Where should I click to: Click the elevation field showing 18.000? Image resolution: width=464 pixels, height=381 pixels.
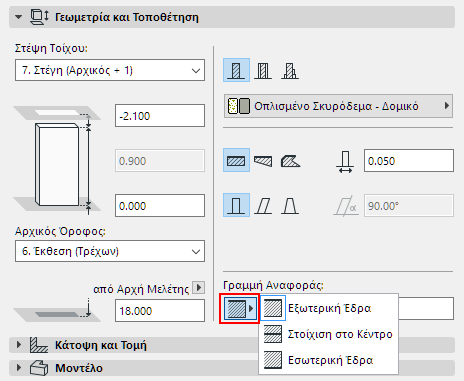click(x=160, y=311)
